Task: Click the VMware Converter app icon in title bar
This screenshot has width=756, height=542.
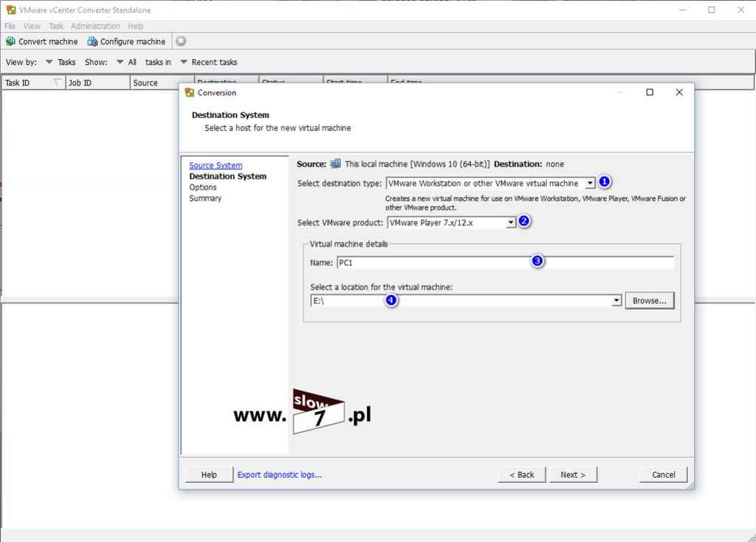Action: coord(10,10)
